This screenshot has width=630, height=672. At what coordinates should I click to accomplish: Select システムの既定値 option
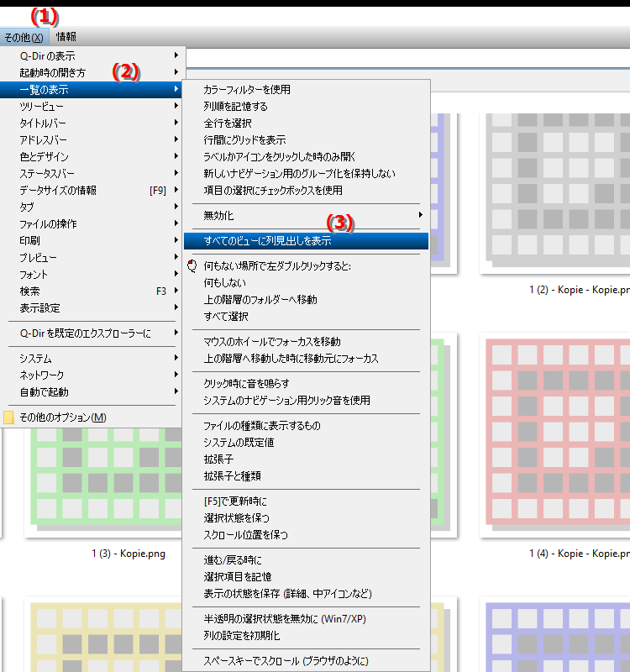click(x=306, y=443)
